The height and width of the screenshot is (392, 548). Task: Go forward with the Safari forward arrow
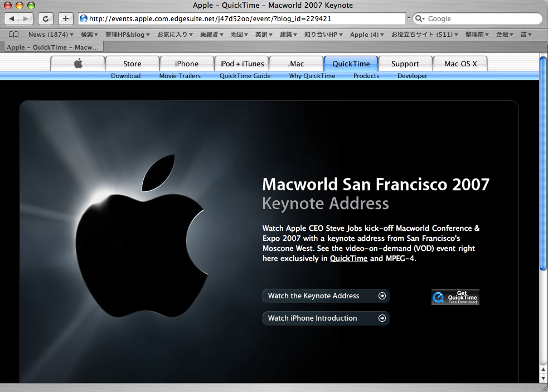coord(26,18)
